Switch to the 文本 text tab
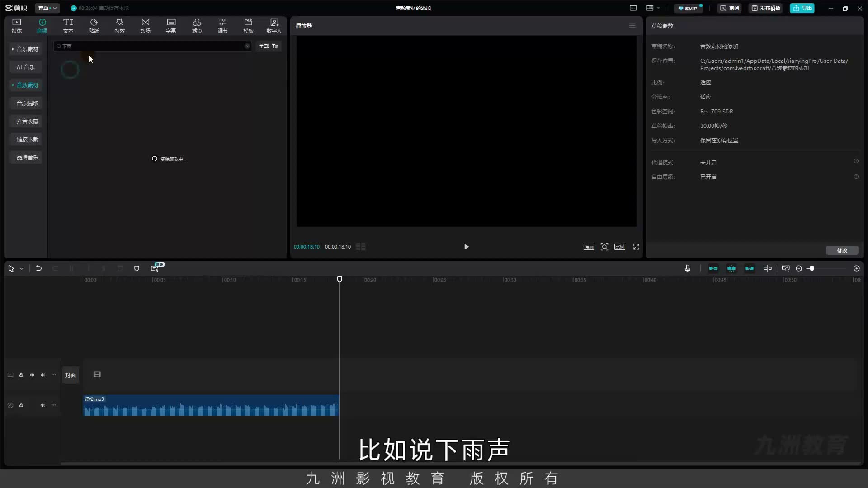The width and height of the screenshot is (868, 488). (x=68, y=26)
